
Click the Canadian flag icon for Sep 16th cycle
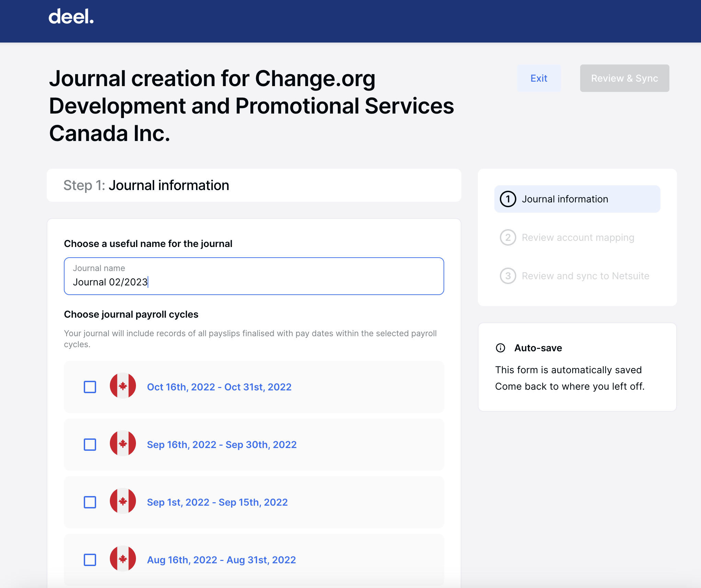click(123, 444)
